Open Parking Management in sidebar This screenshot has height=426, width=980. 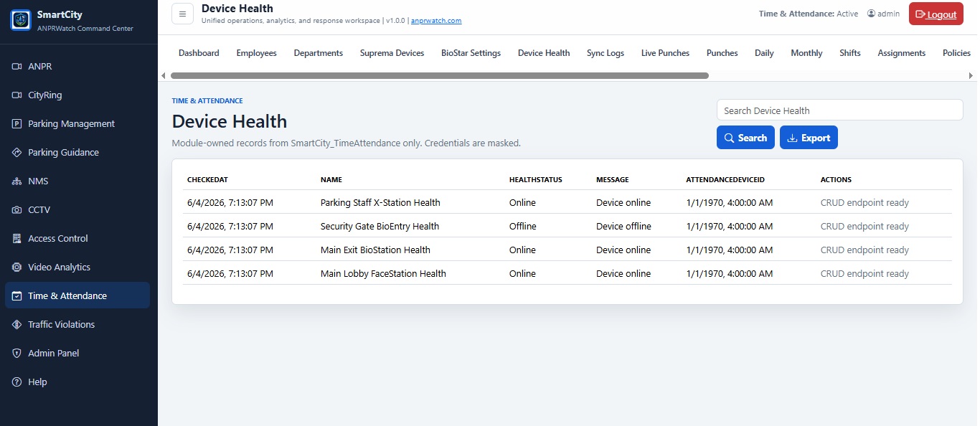pos(77,123)
